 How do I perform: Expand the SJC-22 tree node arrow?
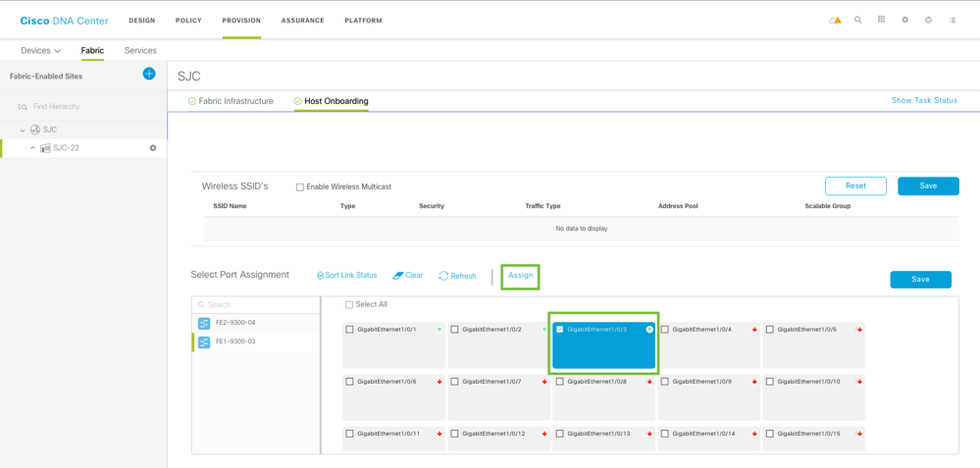click(x=33, y=148)
